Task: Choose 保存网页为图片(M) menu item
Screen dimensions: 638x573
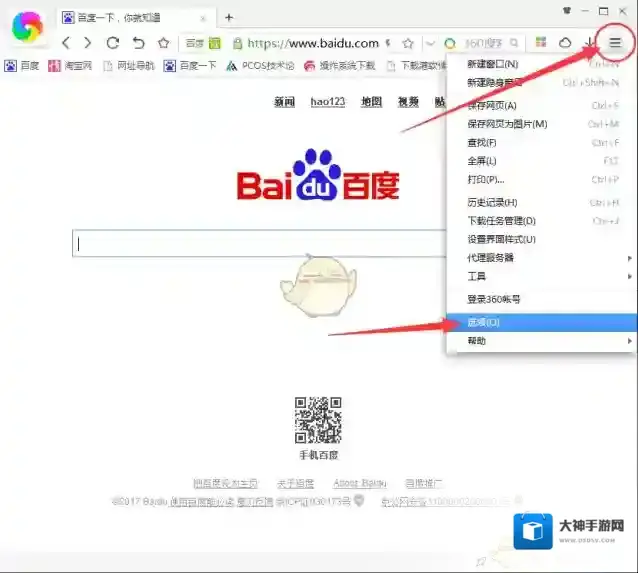Action: pos(542,124)
